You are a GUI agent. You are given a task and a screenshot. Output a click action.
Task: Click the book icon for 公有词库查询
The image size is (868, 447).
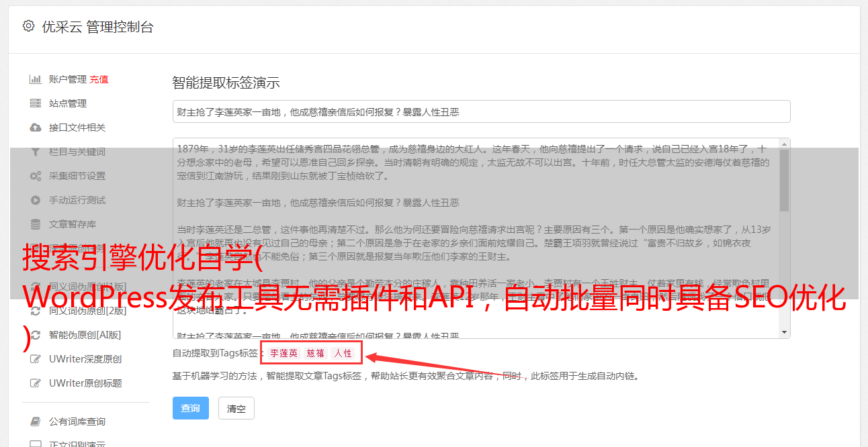click(36, 421)
